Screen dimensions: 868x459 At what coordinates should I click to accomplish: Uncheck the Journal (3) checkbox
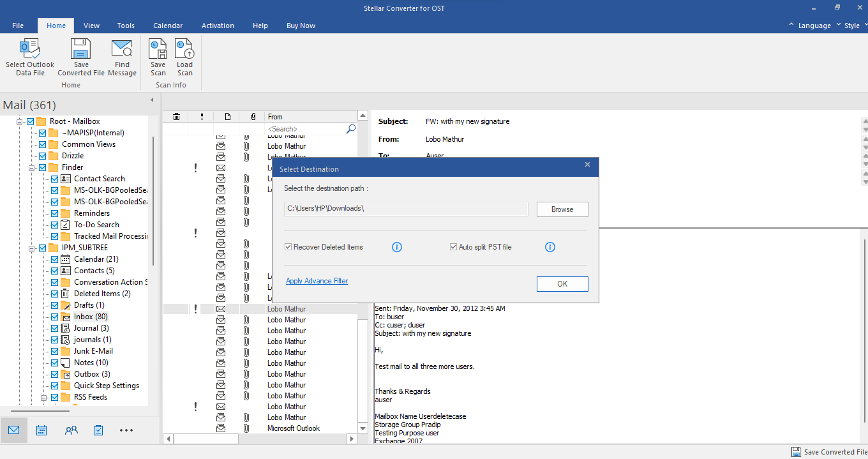(x=55, y=328)
